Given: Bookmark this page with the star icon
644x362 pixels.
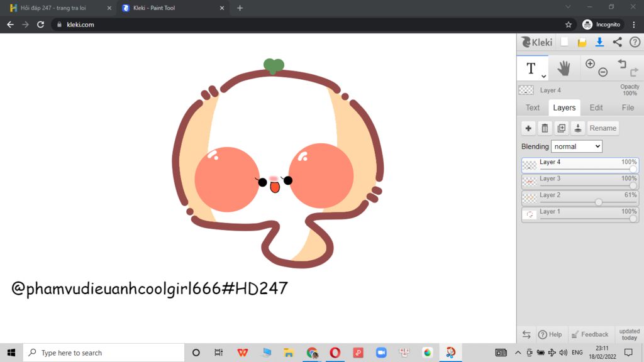Looking at the screenshot, I should [x=569, y=25].
